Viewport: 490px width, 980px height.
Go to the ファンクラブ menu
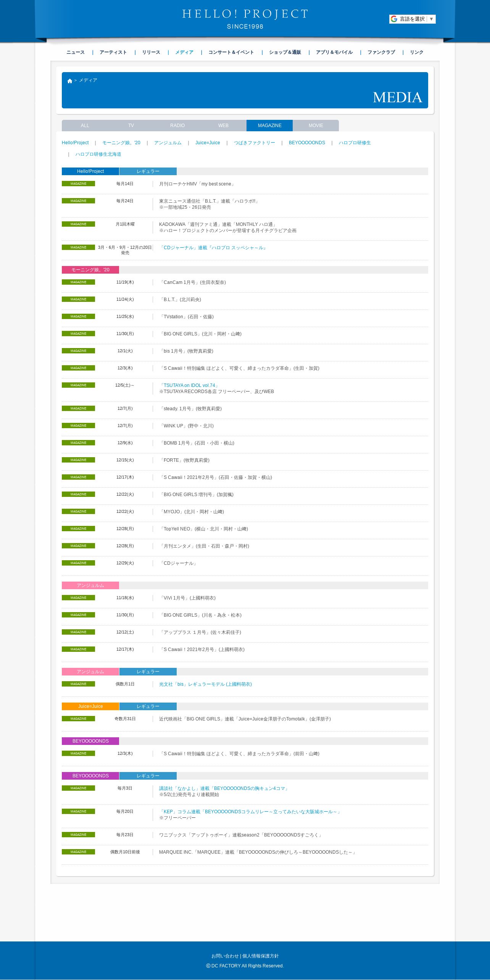point(381,52)
